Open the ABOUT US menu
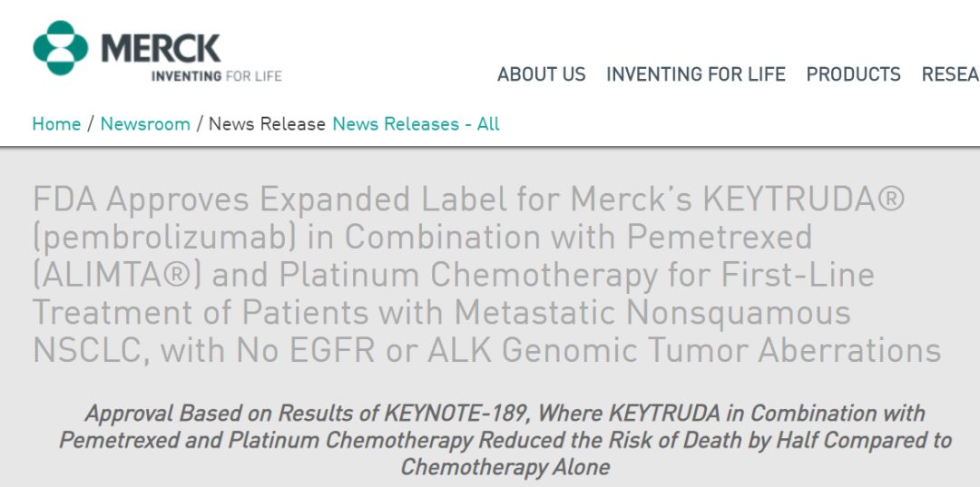The height and width of the screenshot is (487, 980). (x=541, y=74)
